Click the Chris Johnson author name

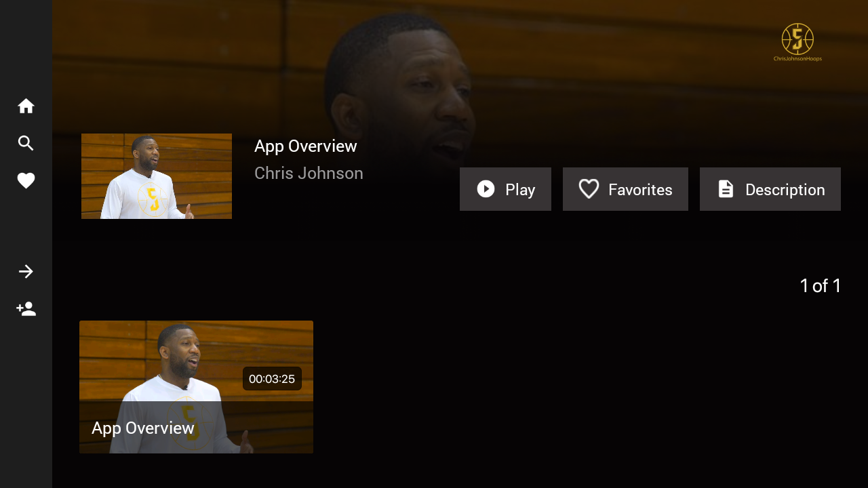[309, 173]
